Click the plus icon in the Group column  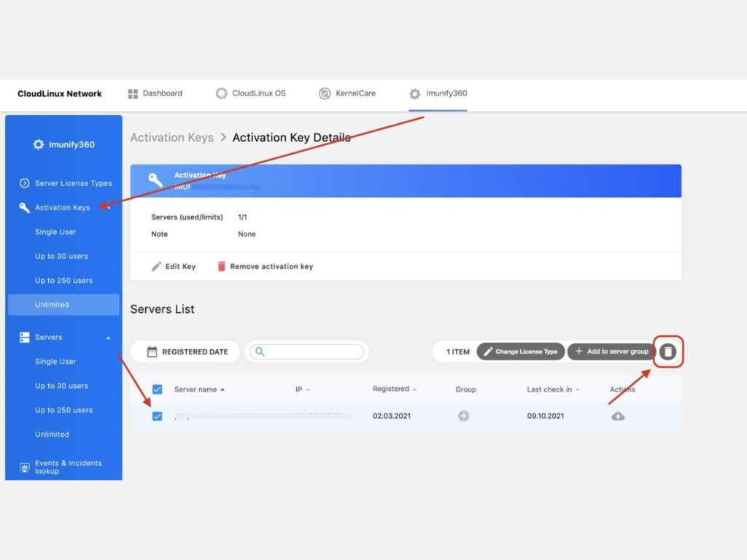tap(463, 416)
